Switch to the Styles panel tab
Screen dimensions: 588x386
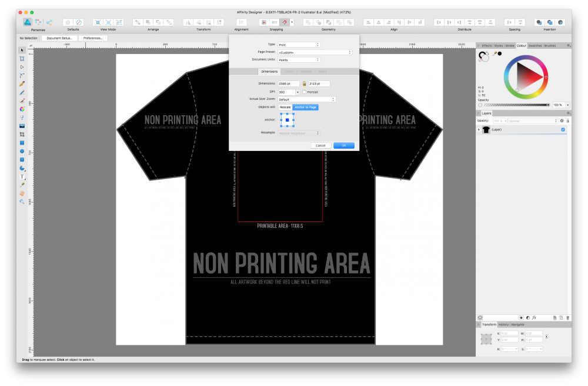[499, 46]
